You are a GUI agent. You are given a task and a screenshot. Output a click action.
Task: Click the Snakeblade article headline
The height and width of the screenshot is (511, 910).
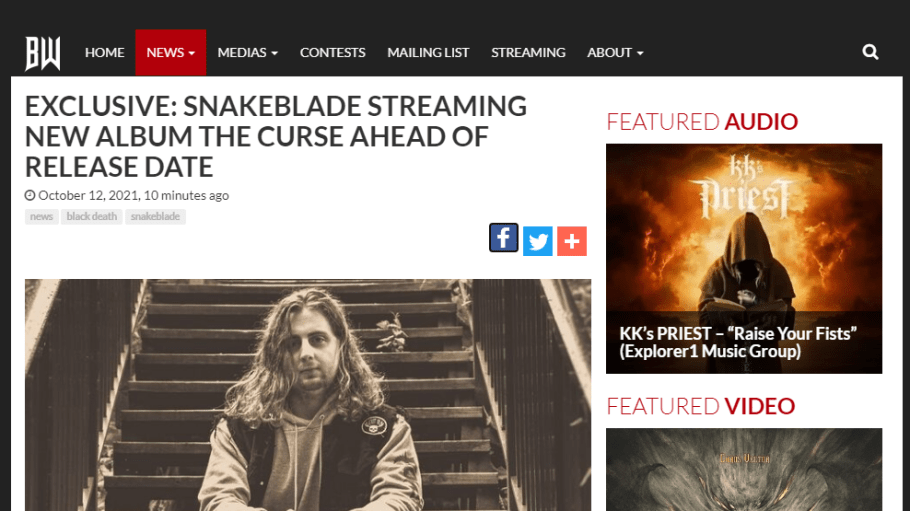pos(276,136)
